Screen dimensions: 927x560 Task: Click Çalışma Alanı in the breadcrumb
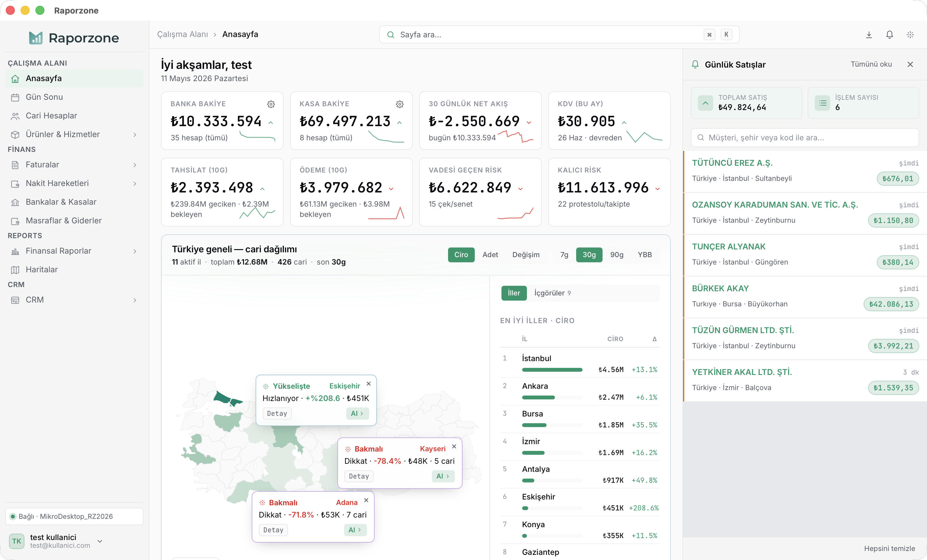[183, 34]
